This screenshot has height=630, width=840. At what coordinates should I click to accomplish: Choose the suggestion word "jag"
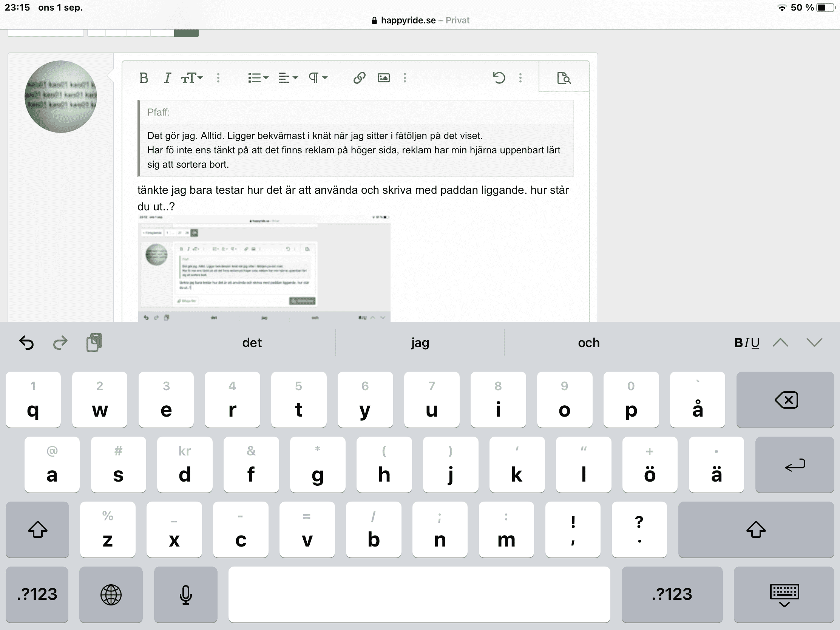point(420,343)
